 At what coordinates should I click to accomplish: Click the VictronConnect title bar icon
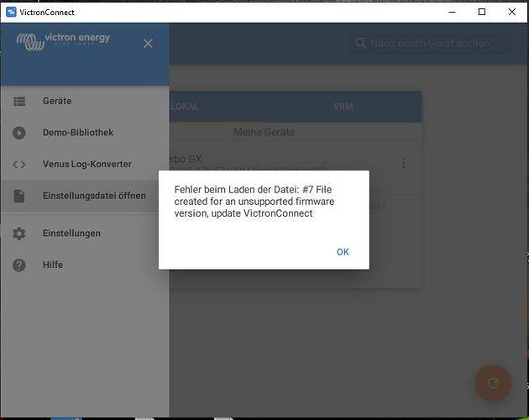tap(11, 12)
